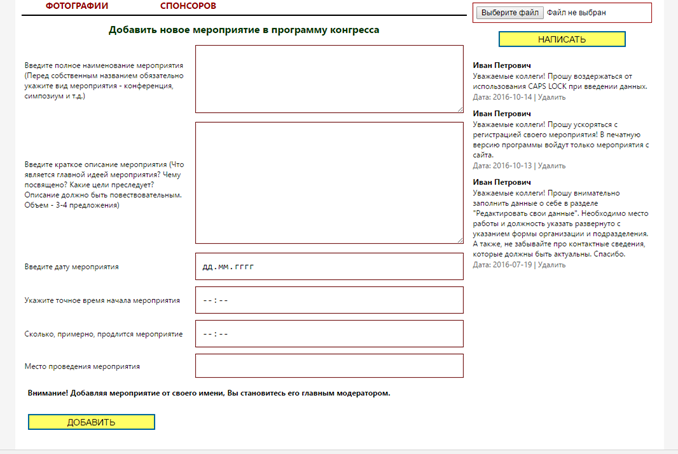Click the event venue input field
This screenshot has width=678, height=454.
coord(329,366)
